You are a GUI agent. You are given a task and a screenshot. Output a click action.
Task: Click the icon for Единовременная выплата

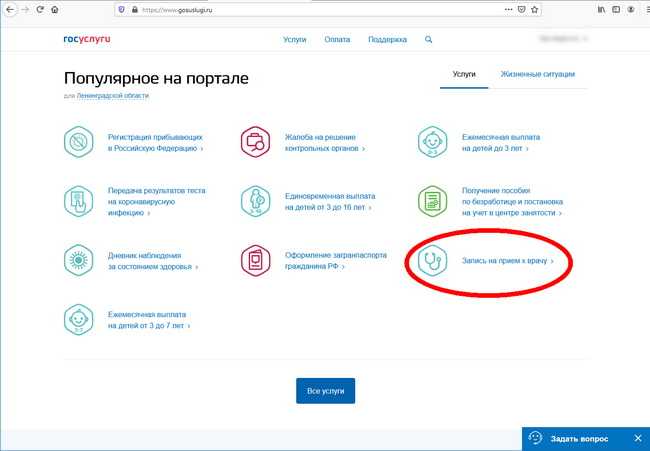point(256,201)
